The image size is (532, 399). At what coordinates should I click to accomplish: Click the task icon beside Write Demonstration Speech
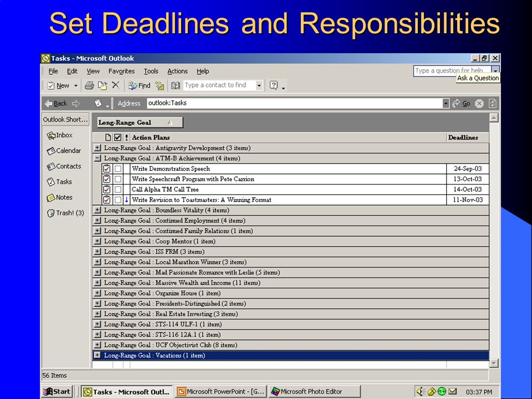tap(107, 168)
